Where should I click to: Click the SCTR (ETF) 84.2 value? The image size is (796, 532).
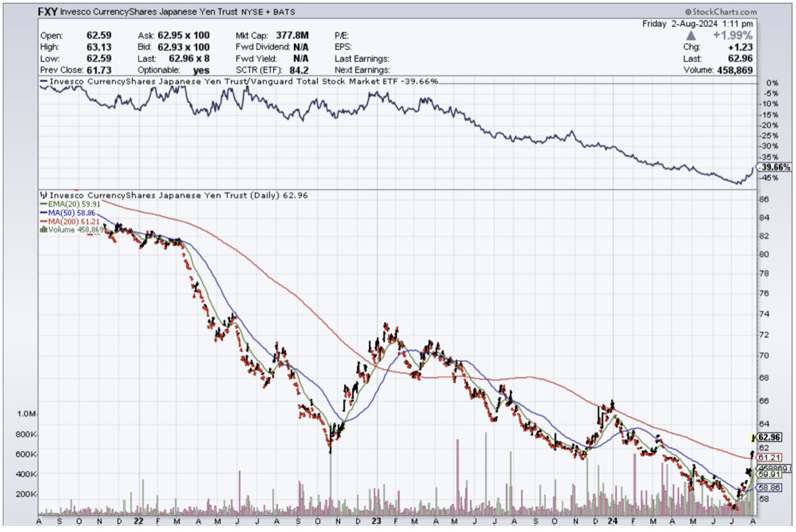pos(297,70)
